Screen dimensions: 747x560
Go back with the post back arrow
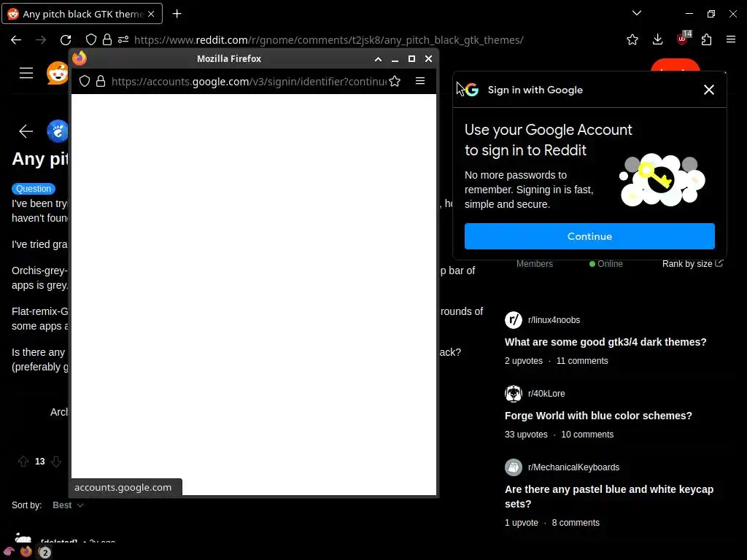26,131
